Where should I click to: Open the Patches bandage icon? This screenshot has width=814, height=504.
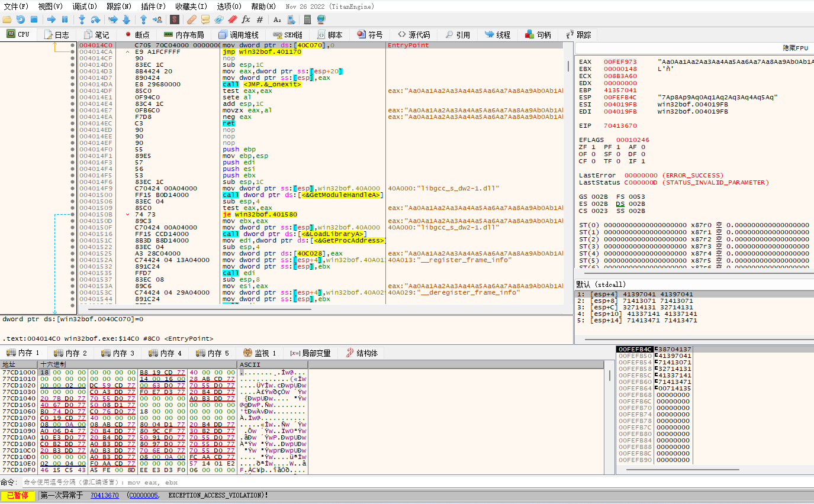(x=192, y=20)
